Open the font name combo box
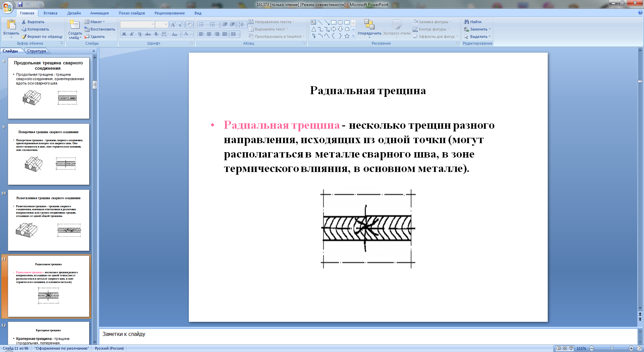644x352 pixels. (x=137, y=24)
